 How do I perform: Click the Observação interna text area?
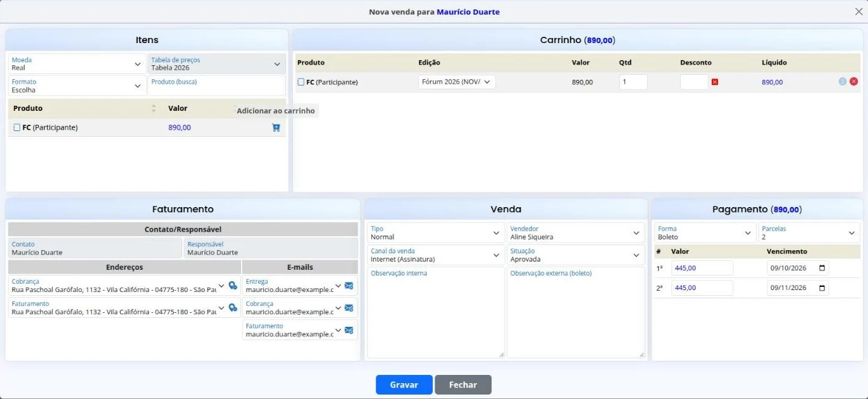click(436, 313)
